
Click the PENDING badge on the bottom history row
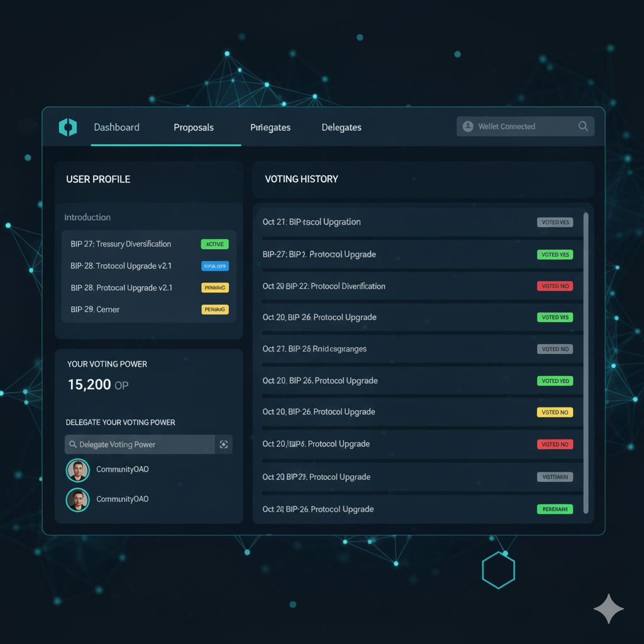click(x=555, y=509)
